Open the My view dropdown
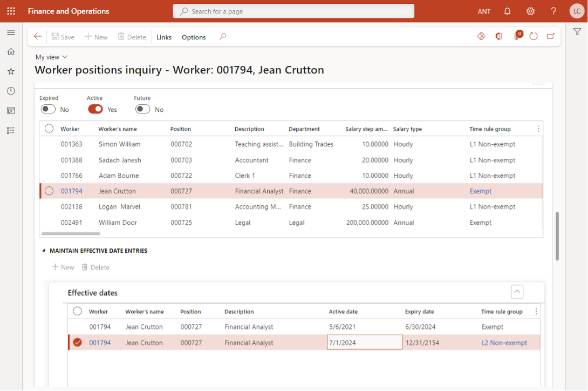 [x=51, y=57]
